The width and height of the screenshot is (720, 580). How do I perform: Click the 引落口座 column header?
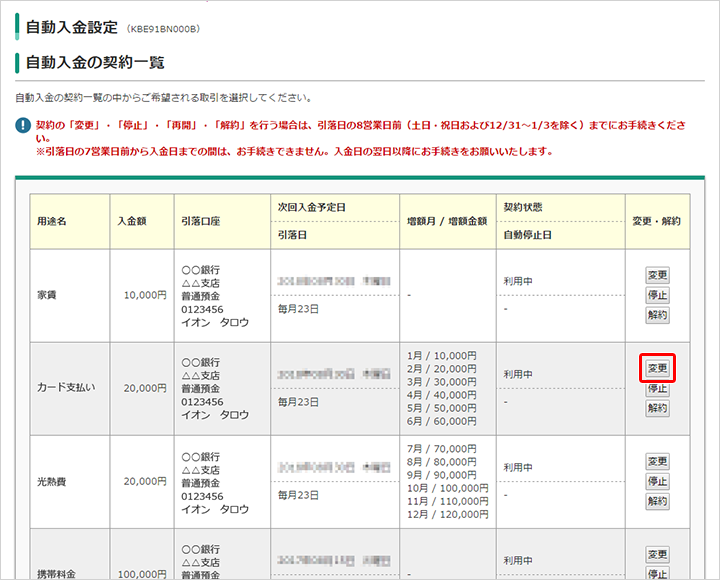pyautogui.click(x=202, y=221)
